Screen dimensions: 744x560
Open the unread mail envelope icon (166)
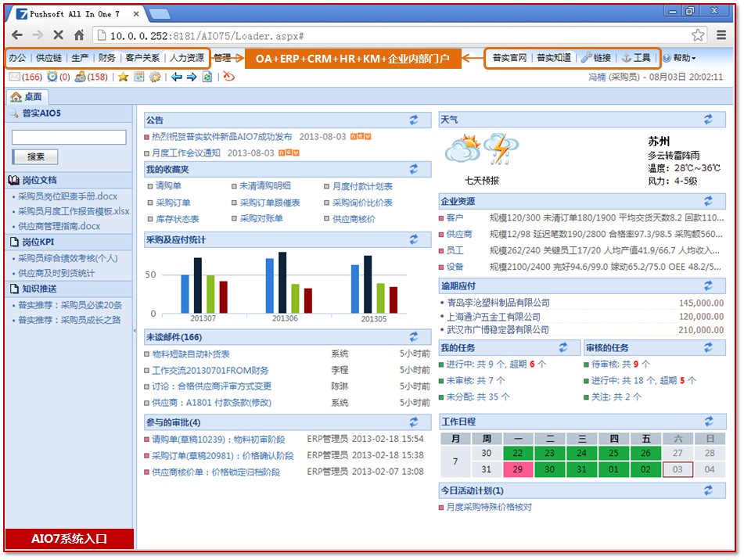(14, 77)
